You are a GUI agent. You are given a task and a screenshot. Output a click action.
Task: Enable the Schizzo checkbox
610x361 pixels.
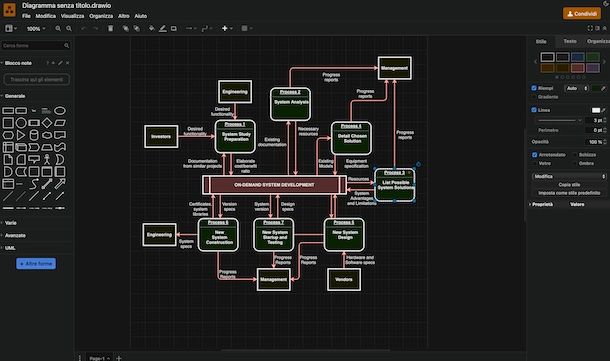click(x=575, y=155)
